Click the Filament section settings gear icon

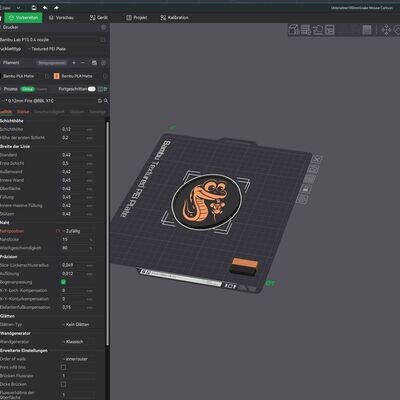coord(103,63)
